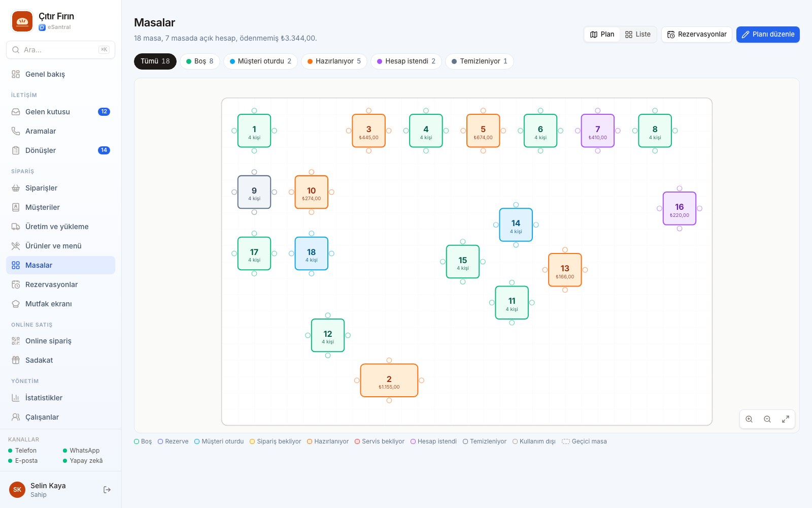812x508 pixels.
Task: Click the Siparişler basket icon
Action: tap(16, 188)
